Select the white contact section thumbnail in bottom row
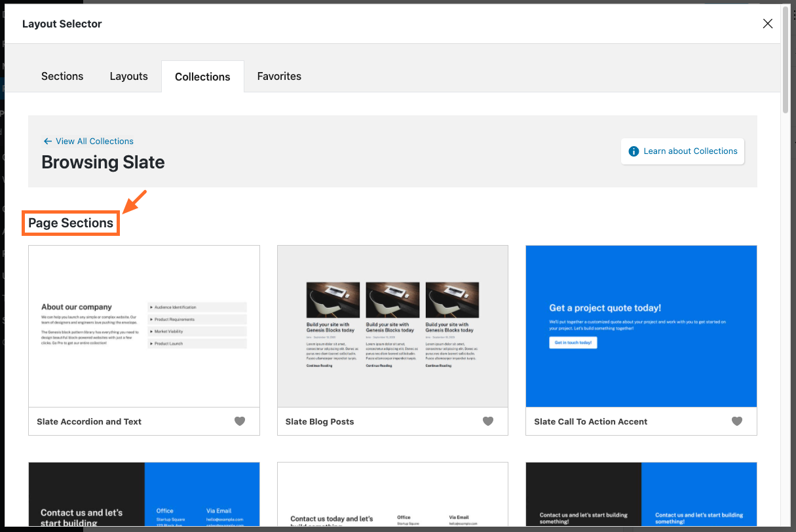The image size is (796, 532). pos(392,495)
